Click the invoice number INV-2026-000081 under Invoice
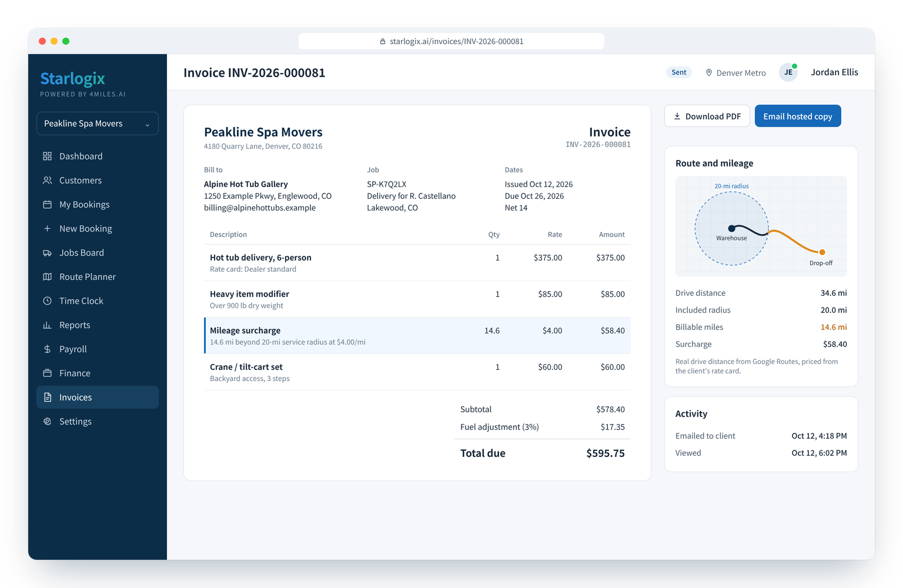Viewport: 903px width, 588px height. pyautogui.click(x=598, y=145)
